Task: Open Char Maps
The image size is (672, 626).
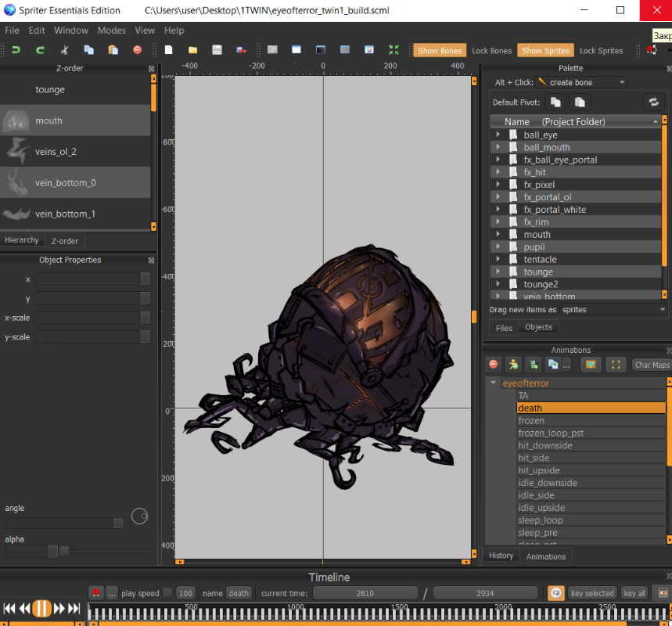Action: pyautogui.click(x=651, y=365)
